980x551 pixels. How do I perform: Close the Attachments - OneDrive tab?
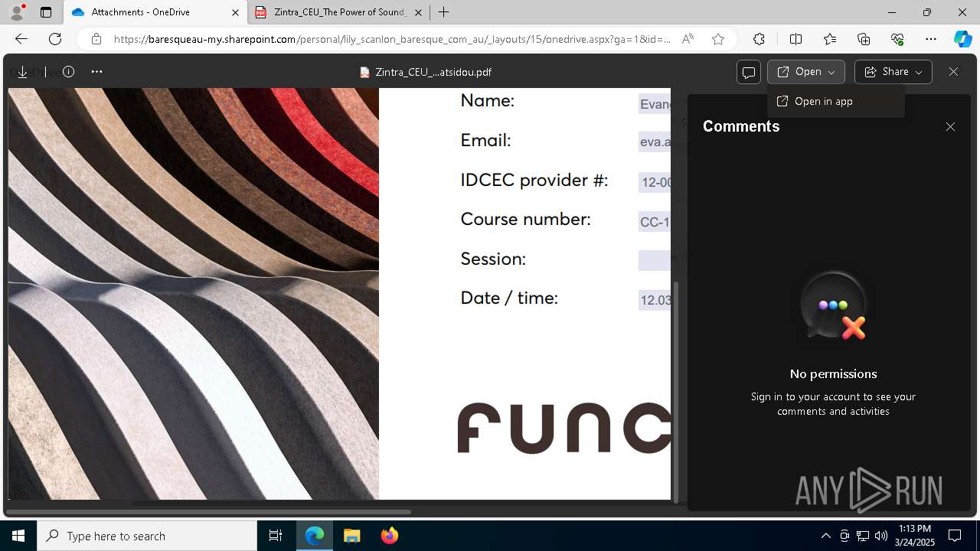[x=235, y=12]
